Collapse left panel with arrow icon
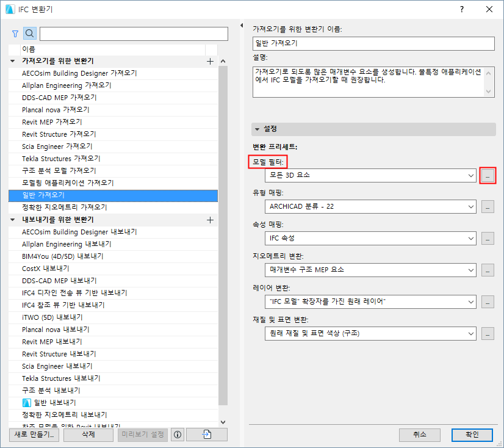 click(x=242, y=26)
